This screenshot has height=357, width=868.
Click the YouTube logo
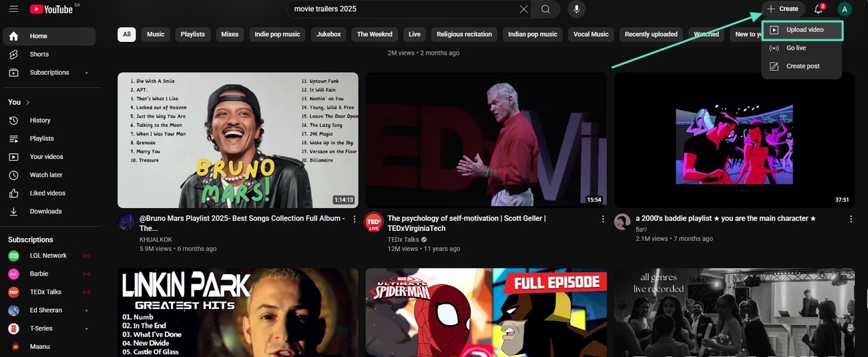point(51,9)
